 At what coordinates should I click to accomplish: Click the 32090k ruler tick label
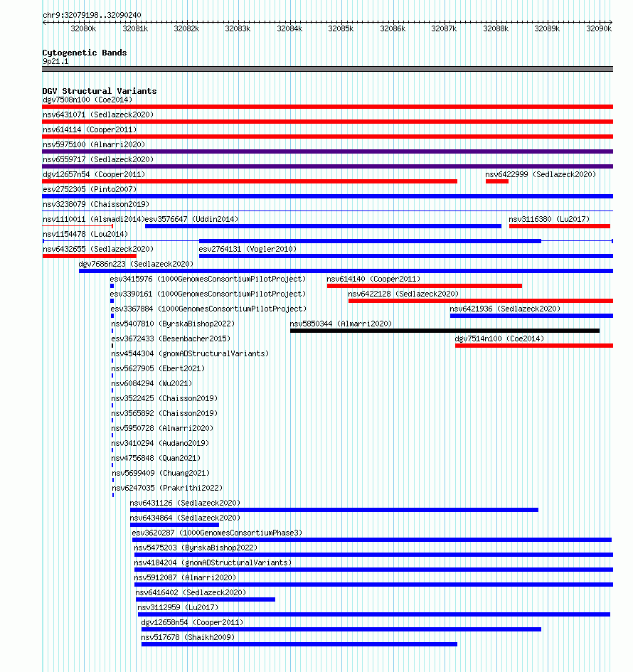[599, 28]
